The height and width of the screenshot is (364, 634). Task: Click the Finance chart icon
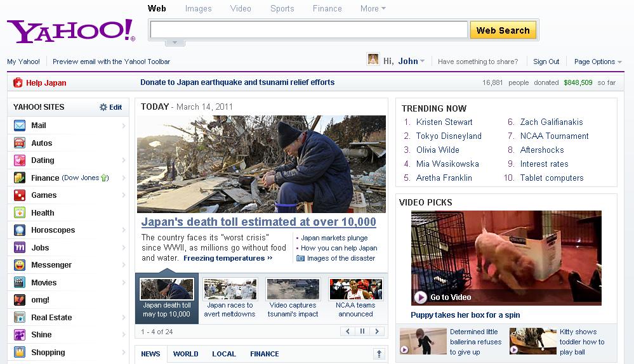20,178
